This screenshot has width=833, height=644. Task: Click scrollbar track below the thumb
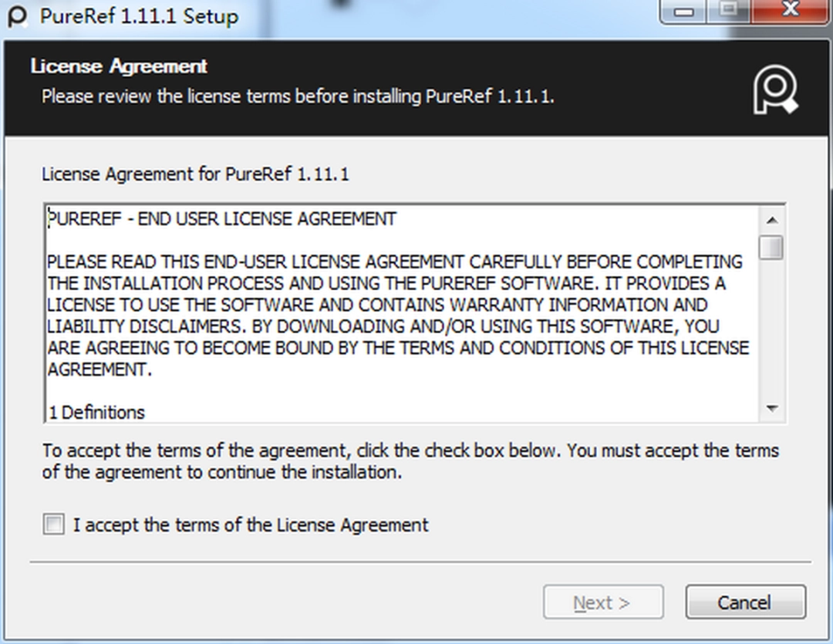click(771, 332)
